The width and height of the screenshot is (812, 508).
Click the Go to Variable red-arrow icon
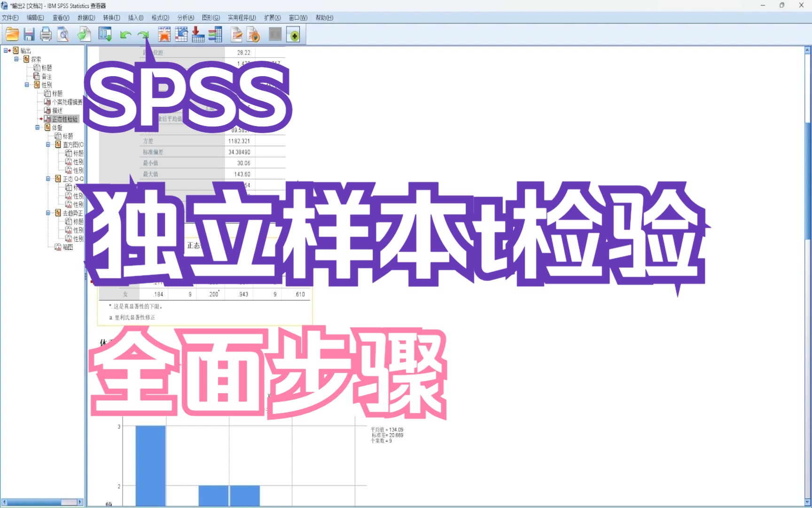[x=198, y=34]
